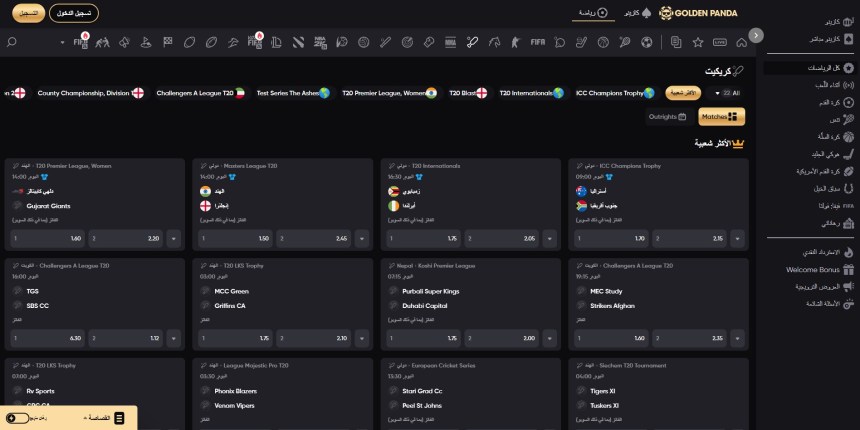This screenshot has height=430, width=860.
Task: Filter by T20 Premier League, Women chip
Action: coord(389,93)
